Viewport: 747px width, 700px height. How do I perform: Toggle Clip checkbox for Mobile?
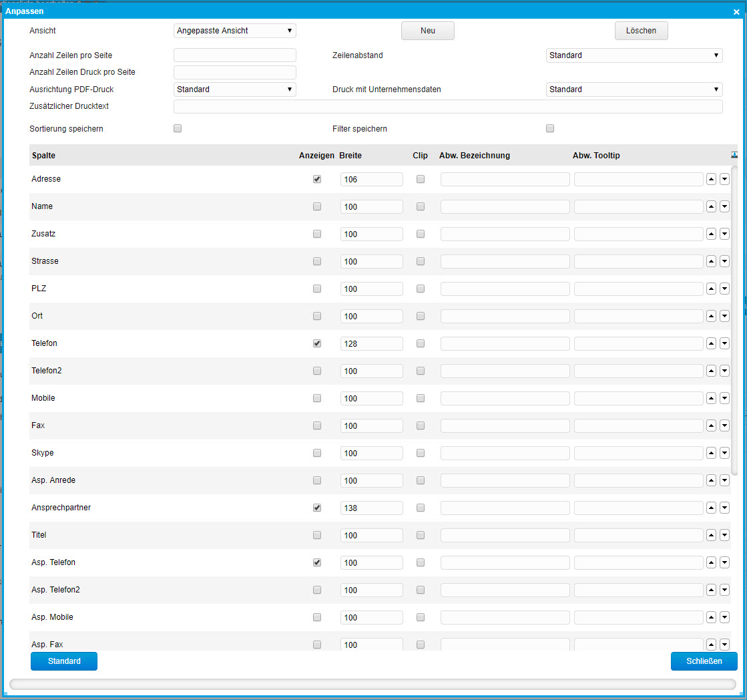pos(420,398)
